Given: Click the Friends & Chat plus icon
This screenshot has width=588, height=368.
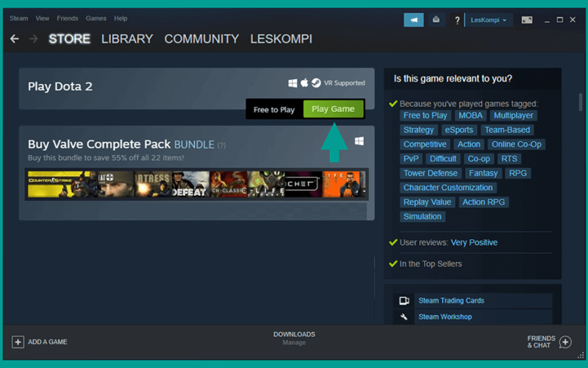Looking at the screenshot, I should [x=565, y=342].
